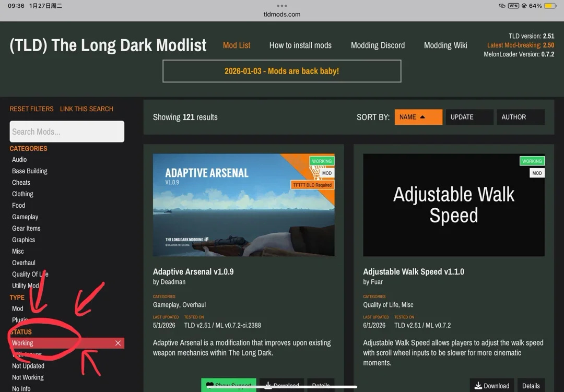Tap the VPN status icon
The image size is (564, 392).
513,6
